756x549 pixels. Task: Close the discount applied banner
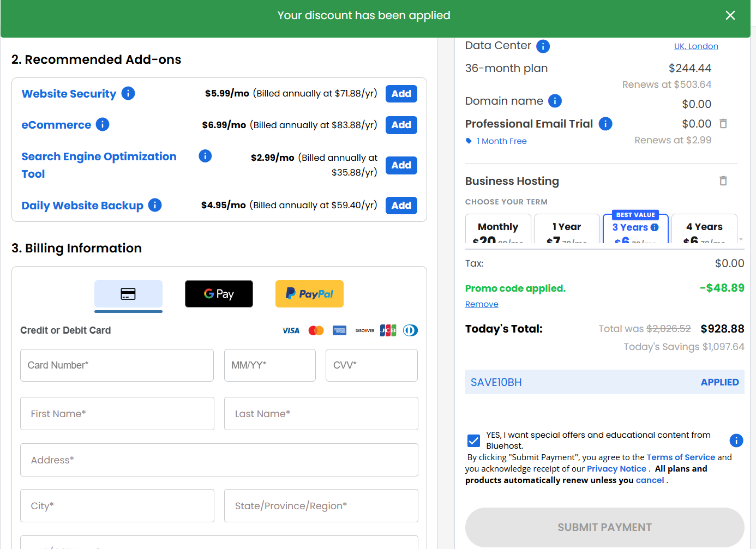pyautogui.click(x=730, y=15)
